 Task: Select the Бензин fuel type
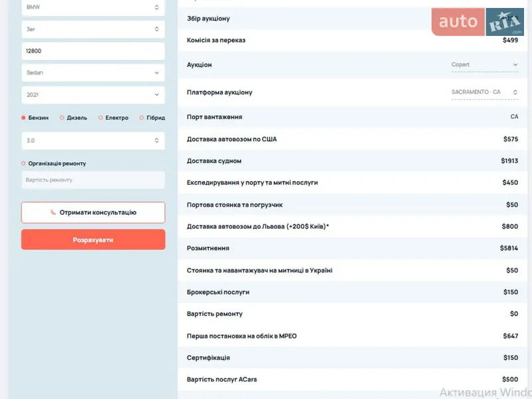24,118
